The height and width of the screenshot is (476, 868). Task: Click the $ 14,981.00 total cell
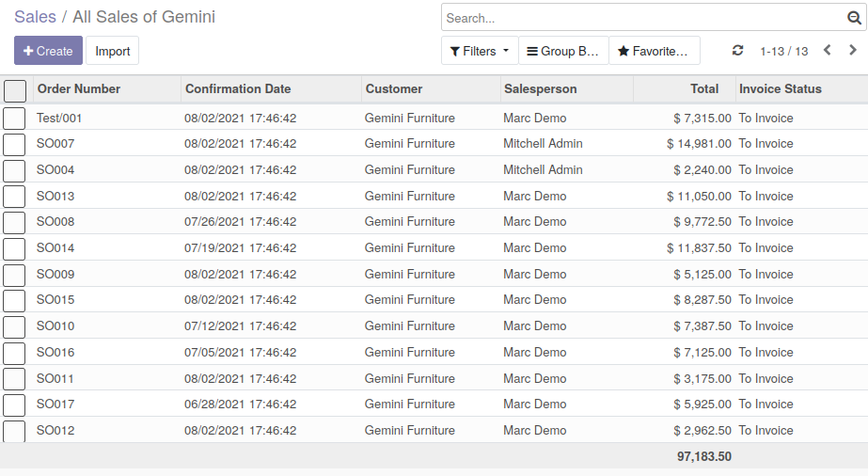coord(699,143)
